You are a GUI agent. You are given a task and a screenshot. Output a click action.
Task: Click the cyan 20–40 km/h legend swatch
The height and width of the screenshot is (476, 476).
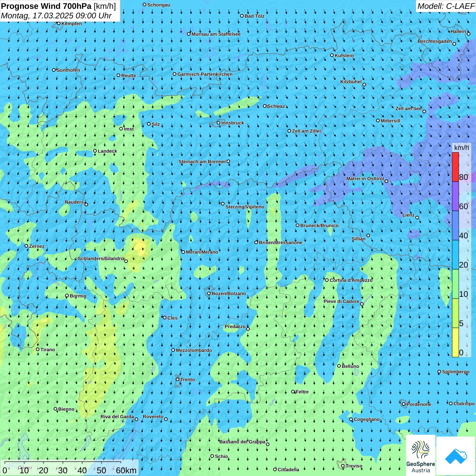455,255
